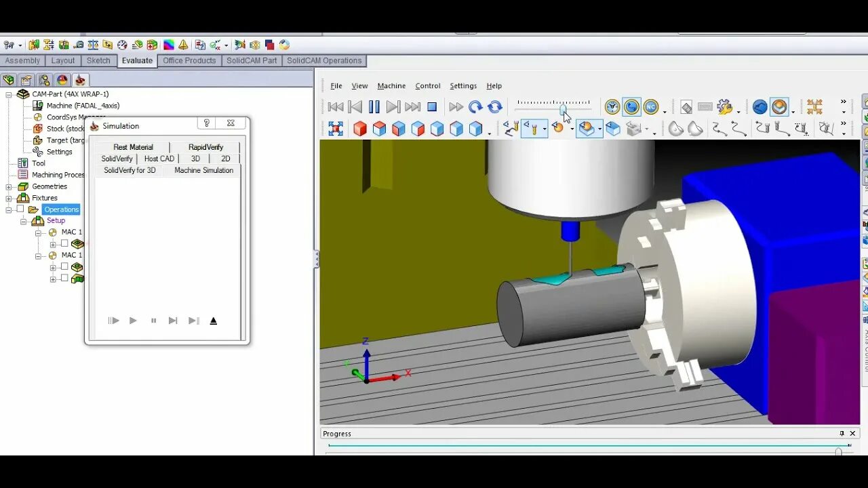Jump to the simulation start icon
Viewport: 868px width, 488px height.
pyautogui.click(x=336, y=107)
